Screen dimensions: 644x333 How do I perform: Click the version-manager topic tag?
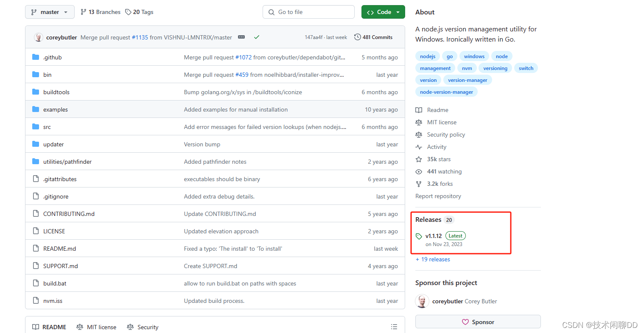pos(468,80)
